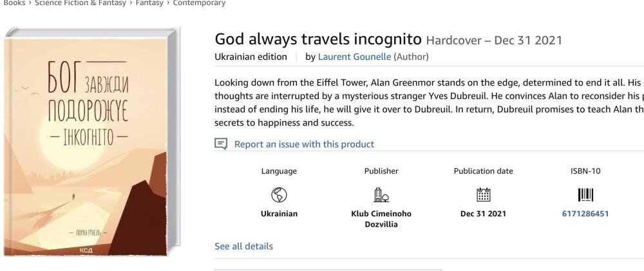
Task: Click publisher name Klub Cimeinoho Dozvillia
Action: [381, 219]
